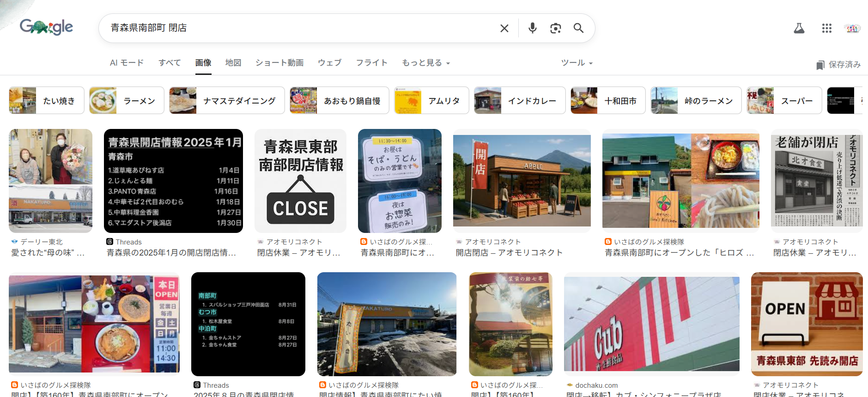Open Google account profile avatar
This screenshot has width=868, height=397.
[x=853, y=28]
